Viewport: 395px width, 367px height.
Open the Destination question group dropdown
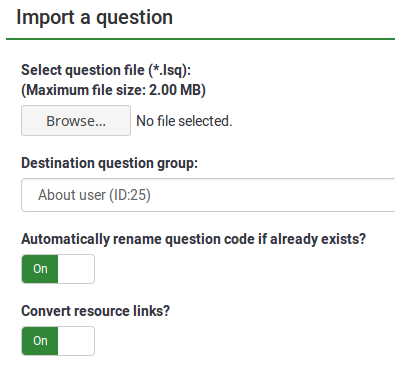pyautogui.click(x=208, y=195)
